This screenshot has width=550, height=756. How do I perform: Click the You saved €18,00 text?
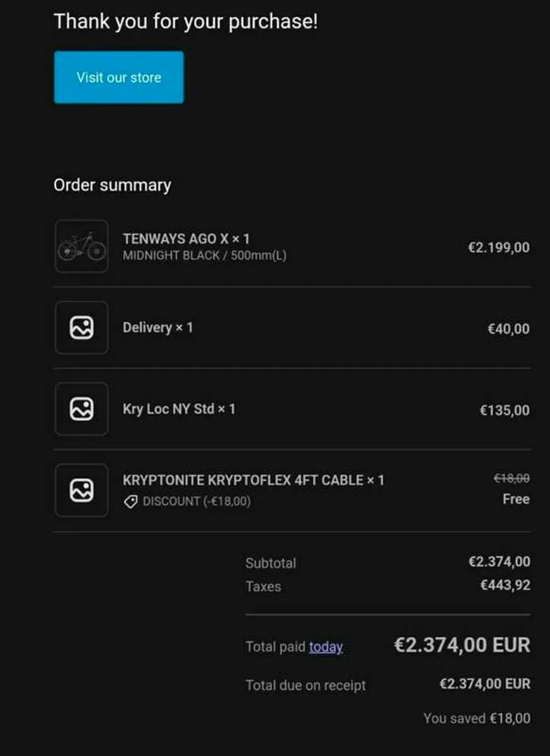point(476,718)
